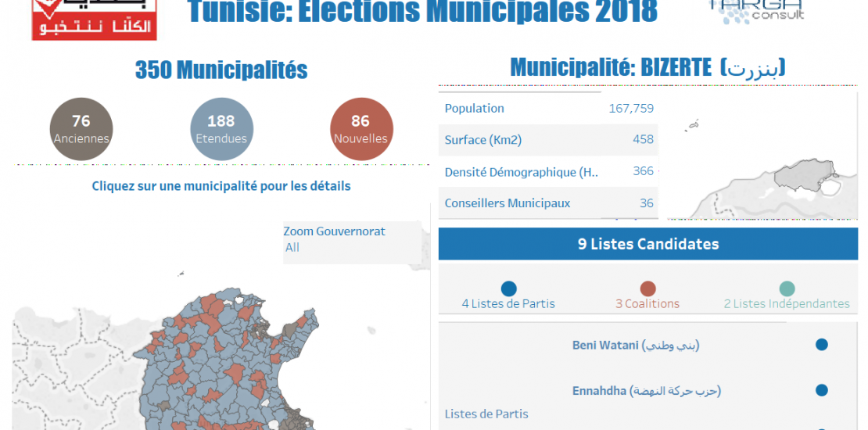This screenshot has height=430, width=868.
Task: Click blue circle above 4 Listes de Partis
Action: click(508, 288)
